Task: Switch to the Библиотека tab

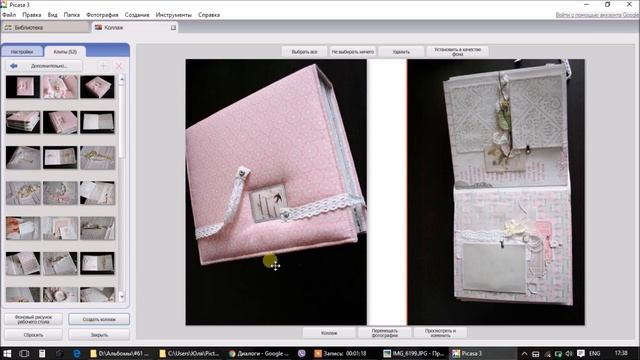Action: pyautogui.click(x=44, y=27)
